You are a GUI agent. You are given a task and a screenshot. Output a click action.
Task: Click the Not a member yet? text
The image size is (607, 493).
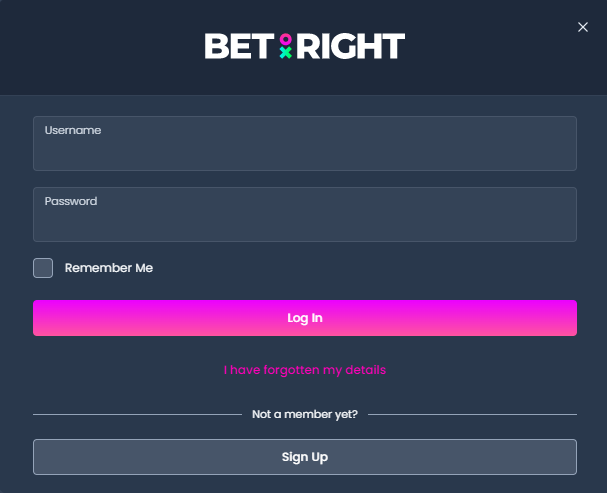click(x=305, y=414)
